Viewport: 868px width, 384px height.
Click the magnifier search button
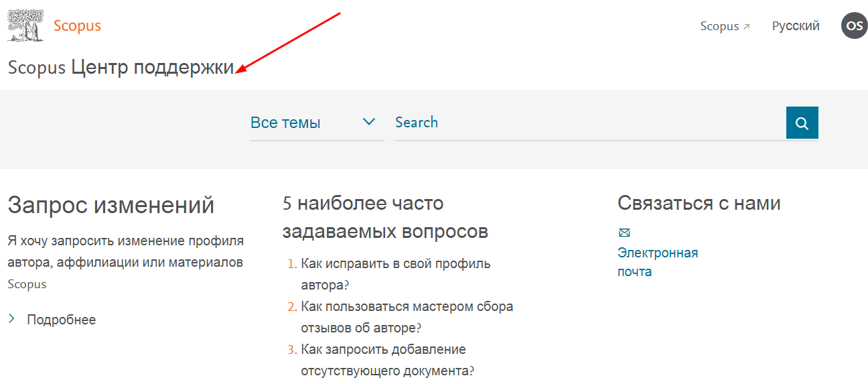(x=802, y=123)
